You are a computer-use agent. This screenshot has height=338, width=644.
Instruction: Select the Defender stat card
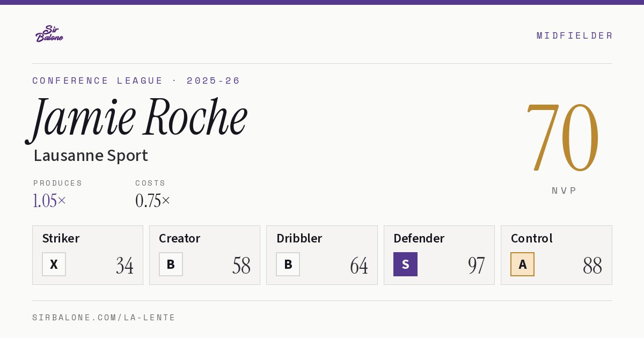[x=439, y=255]
